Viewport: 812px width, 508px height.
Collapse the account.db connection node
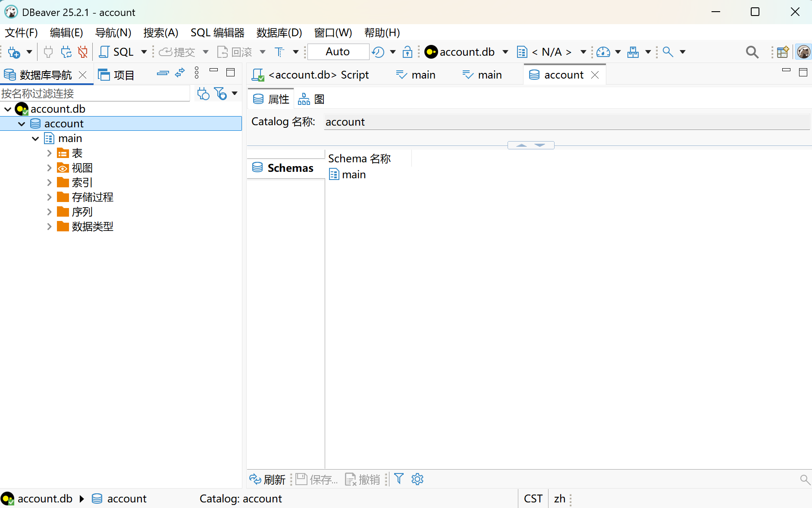tap(8, 109)
